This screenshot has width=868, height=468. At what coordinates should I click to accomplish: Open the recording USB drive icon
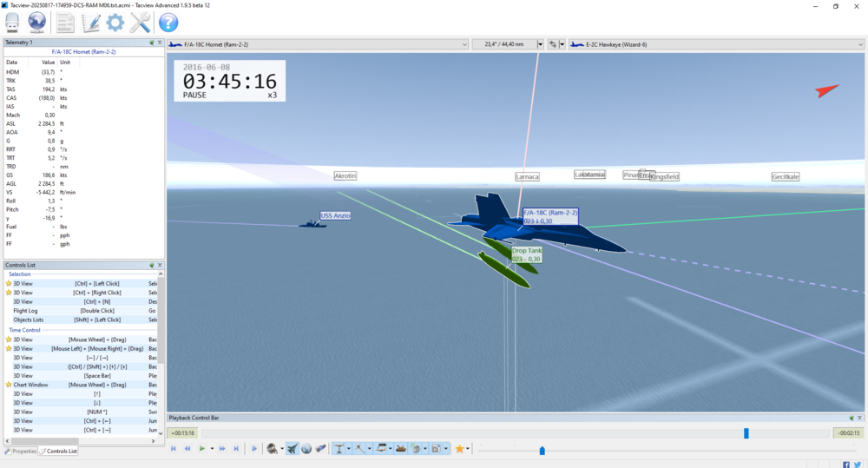12,23
